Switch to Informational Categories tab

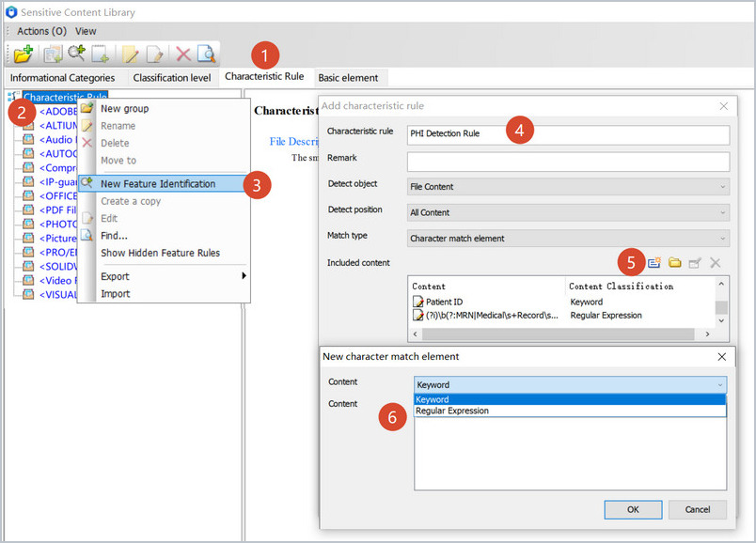tap(62, 78)
